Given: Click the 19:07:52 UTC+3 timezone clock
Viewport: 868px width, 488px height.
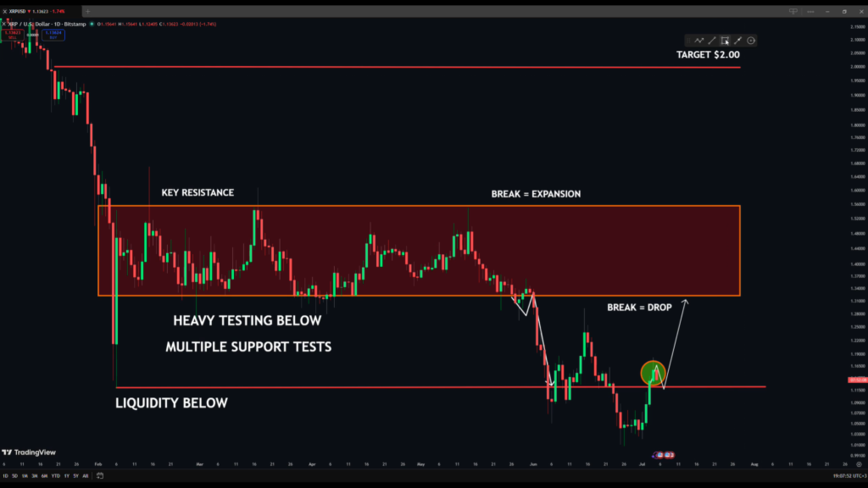Looking at the screenshot, I should pyautogui.click(x=849, y=476).
